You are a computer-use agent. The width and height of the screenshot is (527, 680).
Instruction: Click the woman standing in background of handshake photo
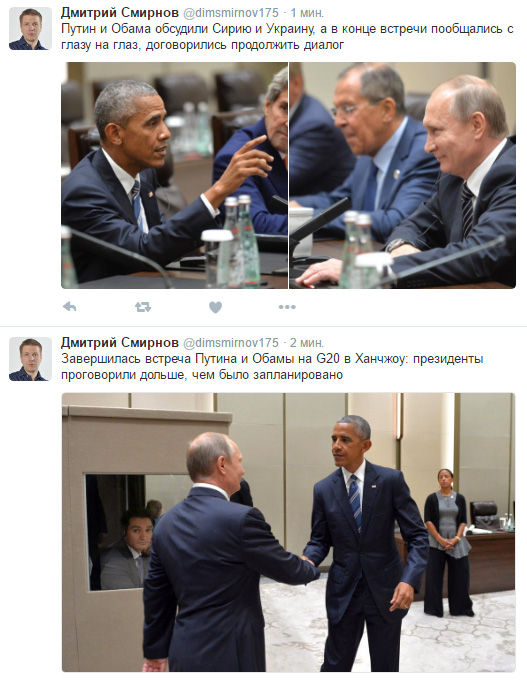click(x=448, y=542)
